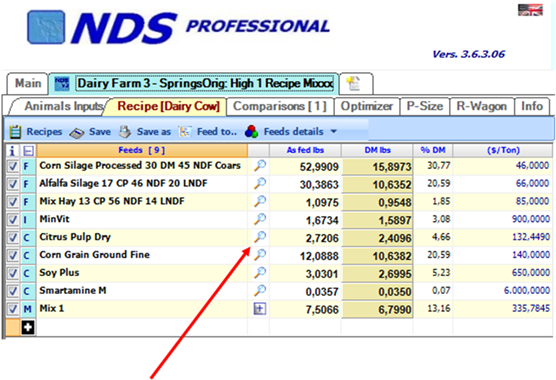
Task: Click As fed value 0,0357
Action: 322,292
